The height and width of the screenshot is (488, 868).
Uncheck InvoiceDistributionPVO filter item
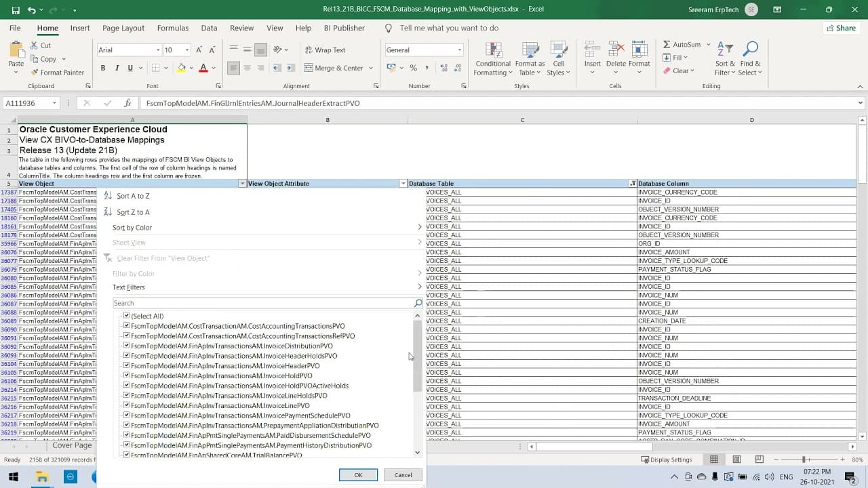tap(126, 346)
